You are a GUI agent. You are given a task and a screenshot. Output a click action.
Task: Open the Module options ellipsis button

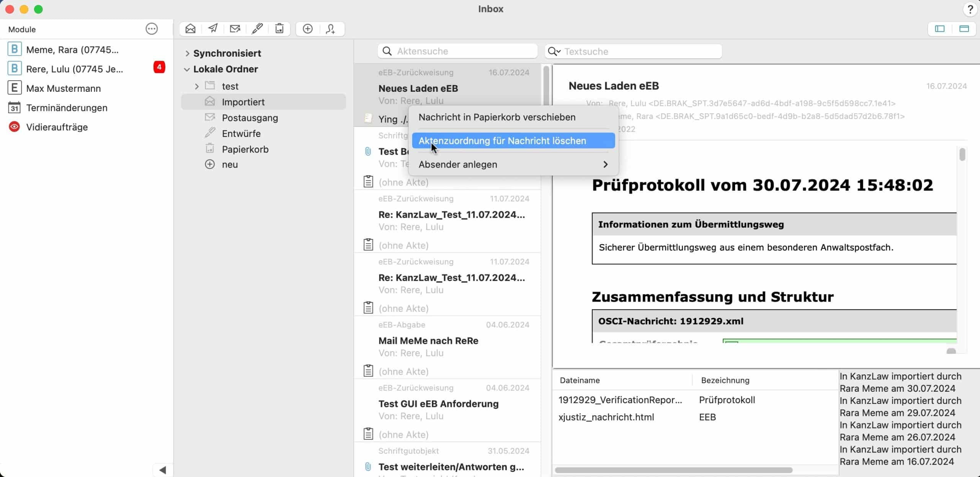point(152,29)
